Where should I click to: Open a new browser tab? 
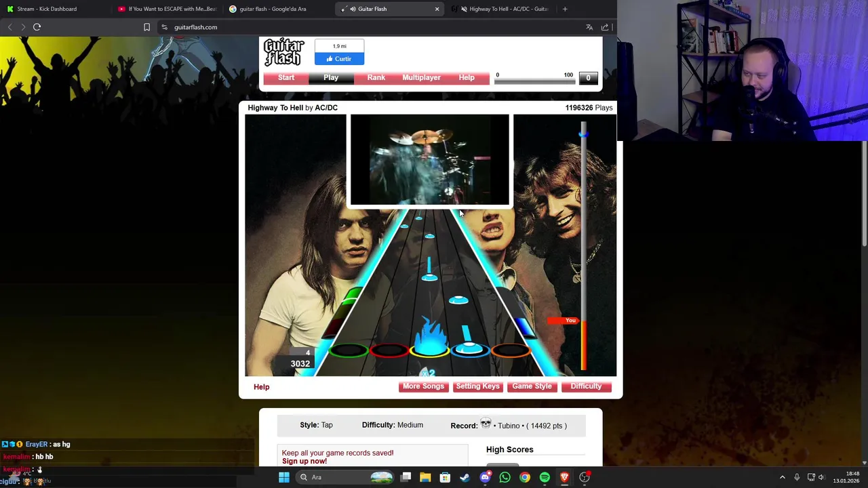click(565, 9)
